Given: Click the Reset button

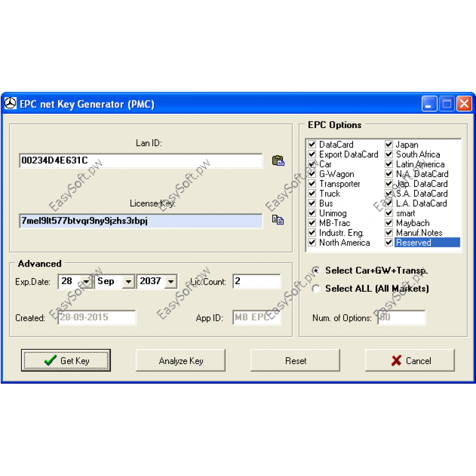Looking at the screenshot, I should pos(295,360).
